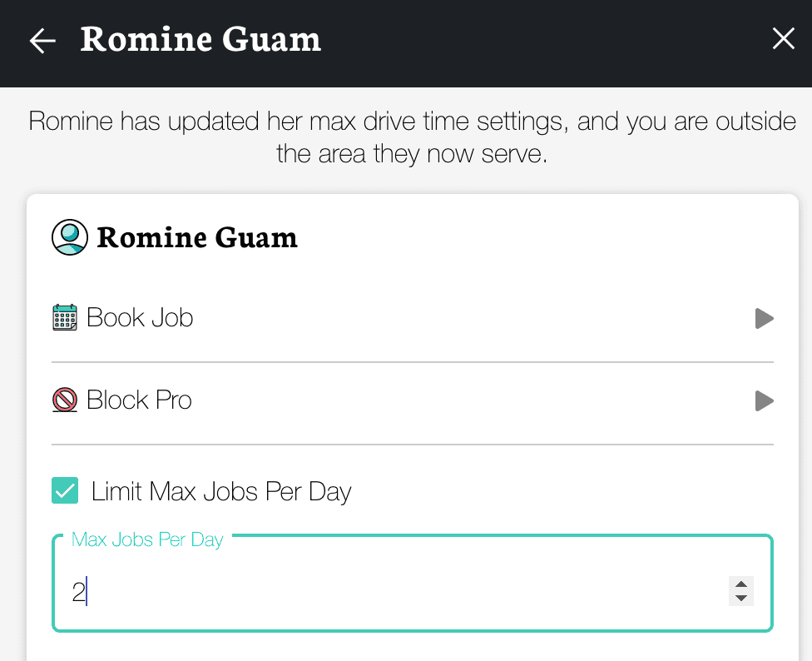Click the number 2 in max jobs field
The height and width of the screenshot is (661, 812).
click(x=78, y=593)
